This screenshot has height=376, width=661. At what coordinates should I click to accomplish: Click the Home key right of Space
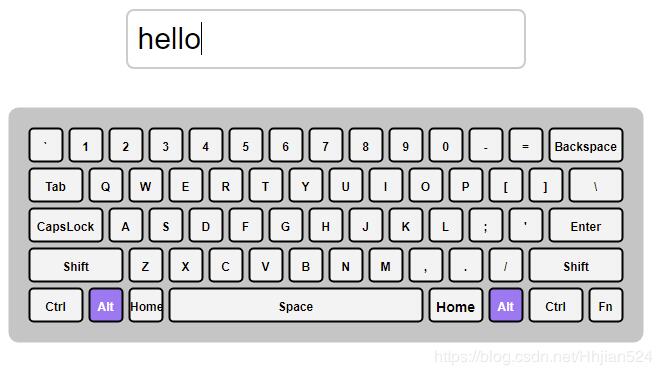point(456,306)
